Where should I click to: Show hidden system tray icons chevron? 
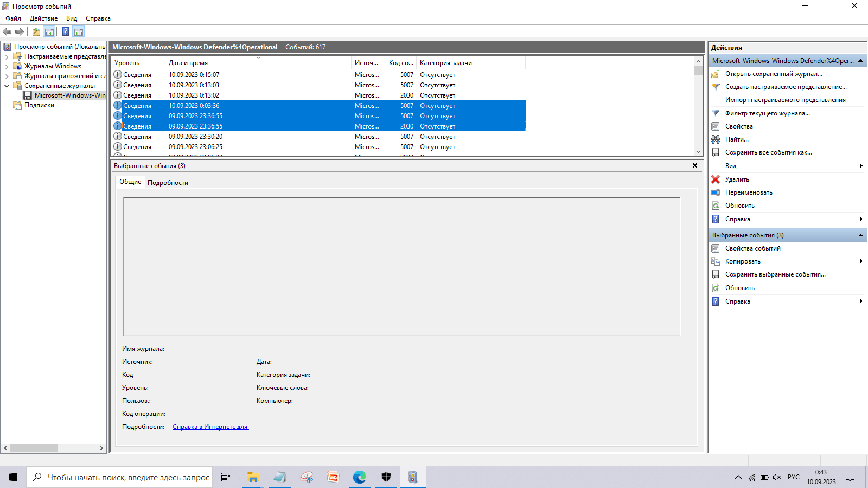pos(738,477)
